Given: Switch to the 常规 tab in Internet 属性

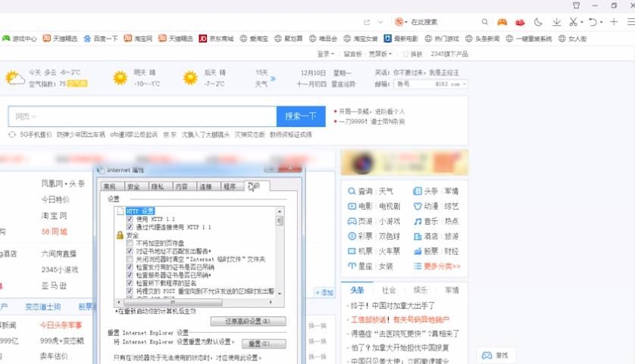Looking at the screenshot, I should pyautogui.click(x=109, y=186).
